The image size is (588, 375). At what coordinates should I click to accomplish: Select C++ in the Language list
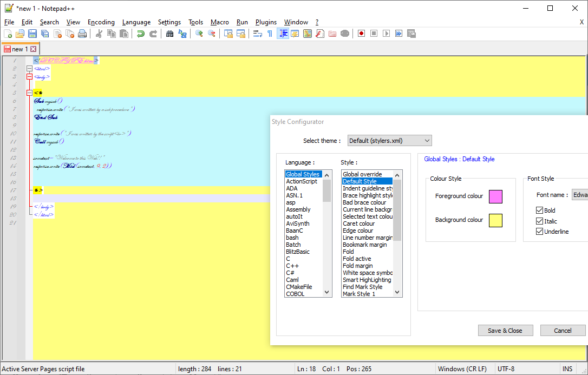(303, 266)
